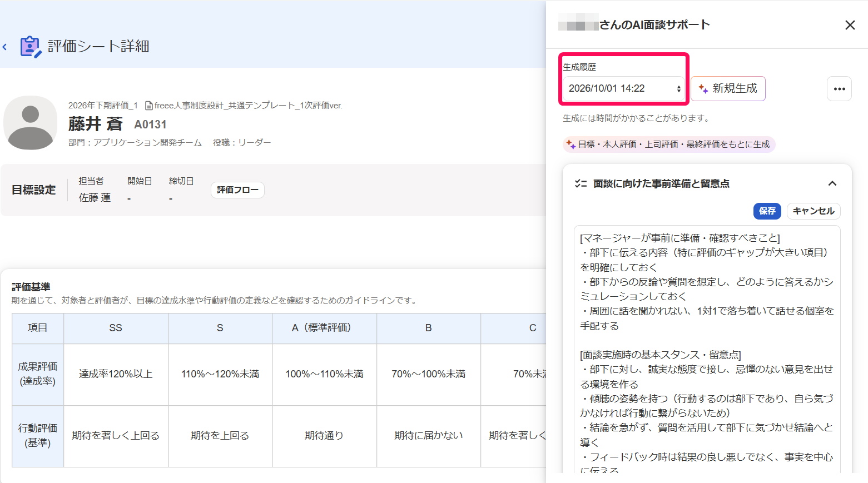Click the 期待を著しく上回る cell
Viewport: 868px width, 483px height.
[x=116, y=436]
